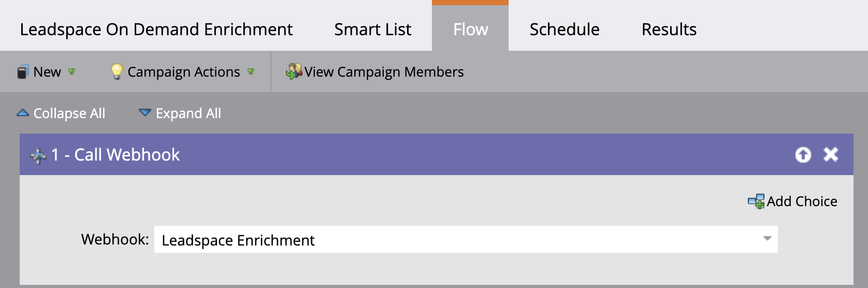Click the Call Webhook step title
Image resolution: width=868 pixels, height=288 pixels.
[x=115, y=155]
